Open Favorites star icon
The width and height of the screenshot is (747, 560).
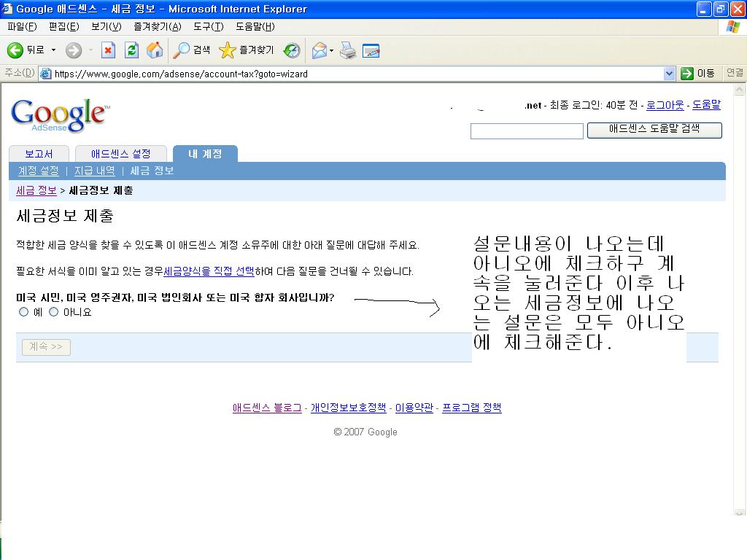tap(228, 50)
